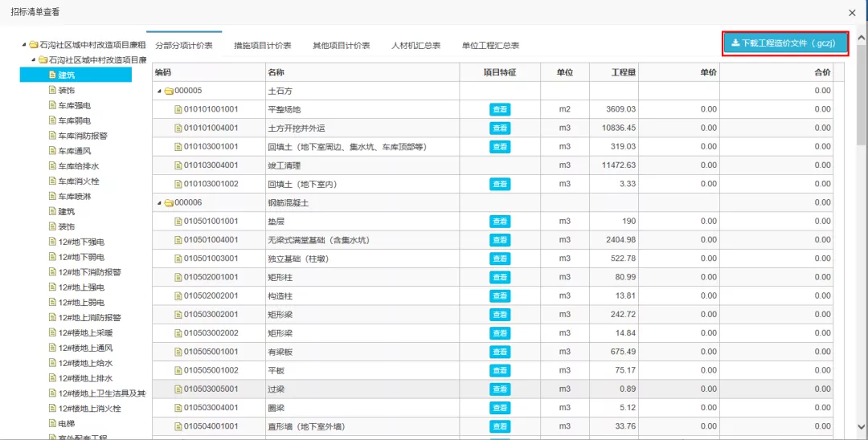This screenshot has height=440, width=868.
Task: Switch to the 措施项目计价表 tab
Action: tap(262, 46)
